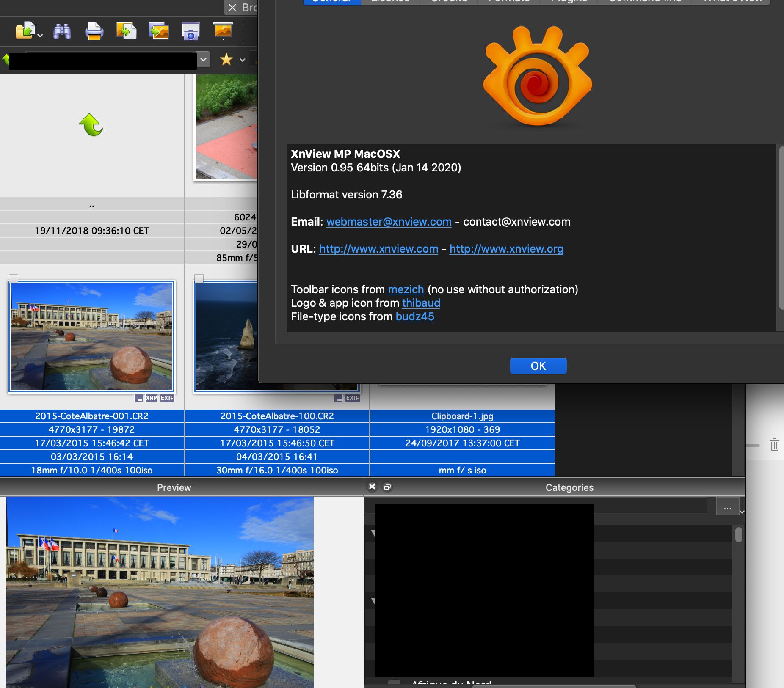This screenshot has height=688, width=784.
Task: Click the trash icon at right edge
Action: [774, 445]
